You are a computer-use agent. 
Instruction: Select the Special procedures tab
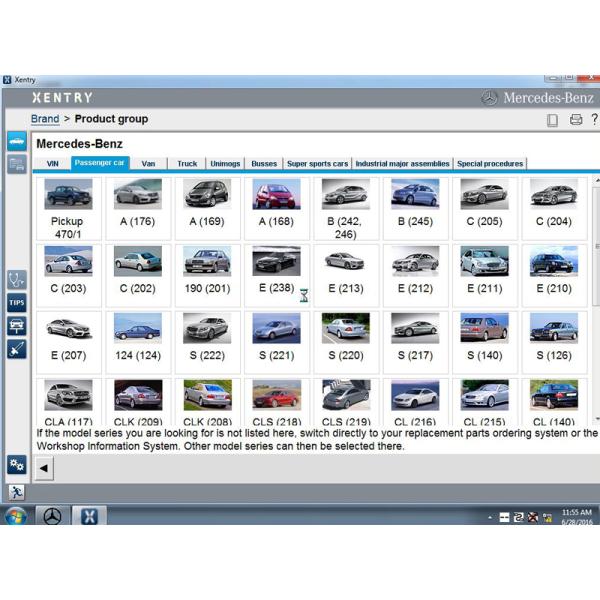coord(490,164)
